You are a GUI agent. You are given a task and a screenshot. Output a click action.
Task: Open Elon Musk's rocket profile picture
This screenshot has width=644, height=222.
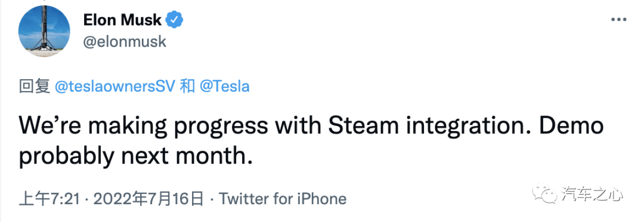(44, 31)
